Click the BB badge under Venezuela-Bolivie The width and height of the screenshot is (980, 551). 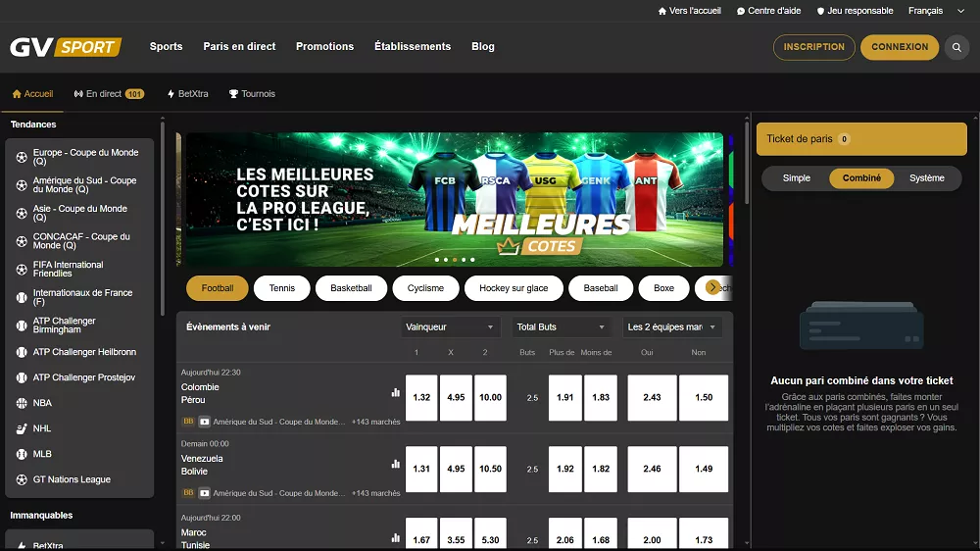click(x=188, y=493)
